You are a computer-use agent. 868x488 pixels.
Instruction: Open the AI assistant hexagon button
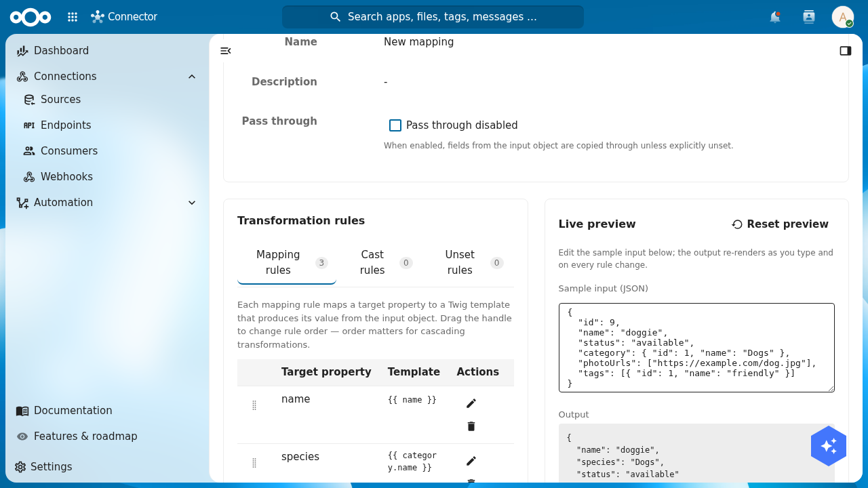[829, 446]
